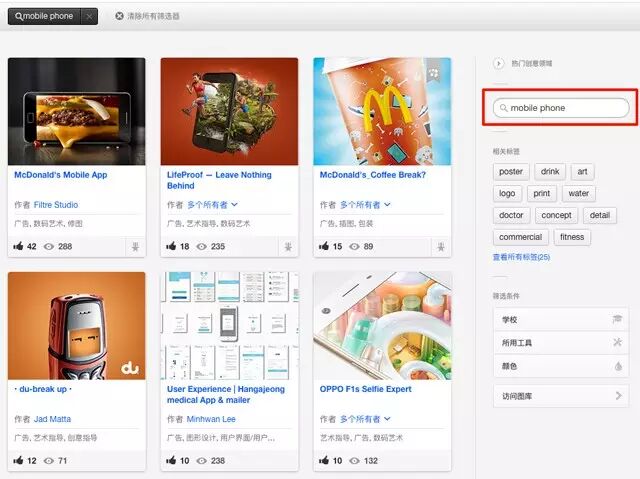Click the pin icon on LifeProof card
Viewport: 640px width, 479px height.
[x=288, y=246]
